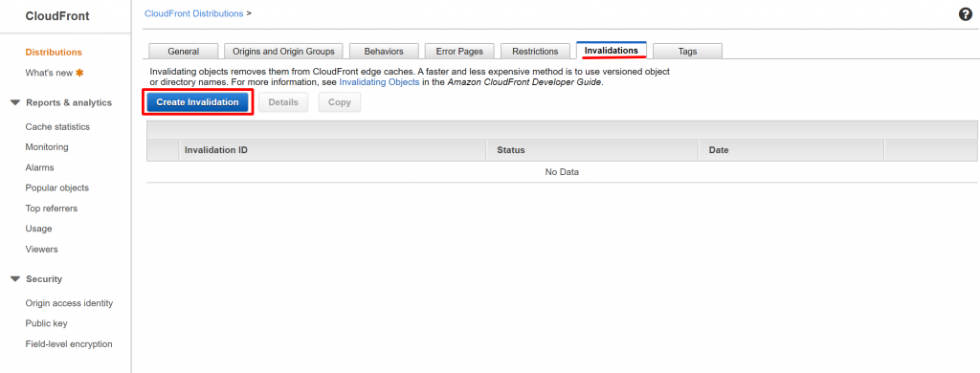Click the Create Invalidation button
The width and height of the screenshot is (980, 373).
tap(197, 102)
